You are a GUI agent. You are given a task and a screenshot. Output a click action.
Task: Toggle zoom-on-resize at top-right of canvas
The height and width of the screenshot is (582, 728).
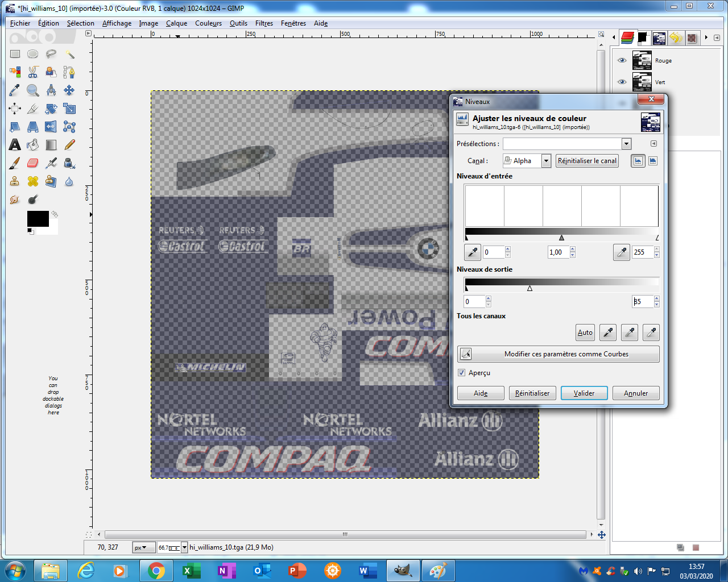601,34
